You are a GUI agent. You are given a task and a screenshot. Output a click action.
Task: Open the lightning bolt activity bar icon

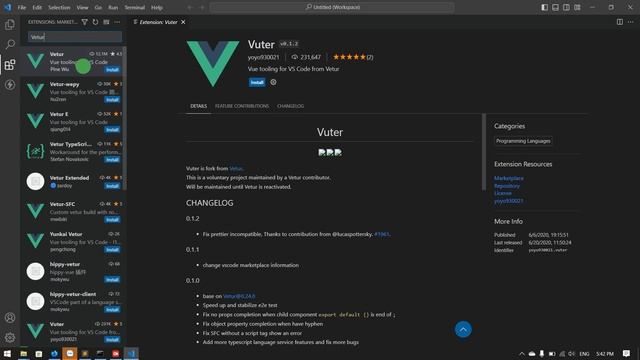10,84
